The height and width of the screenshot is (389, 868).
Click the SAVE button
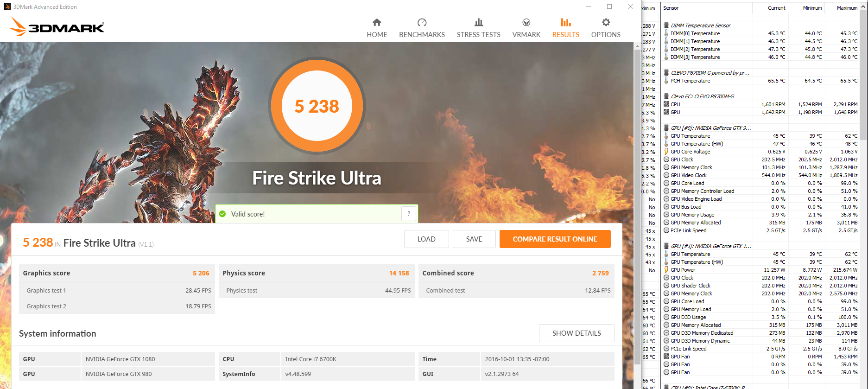(474, 239)
